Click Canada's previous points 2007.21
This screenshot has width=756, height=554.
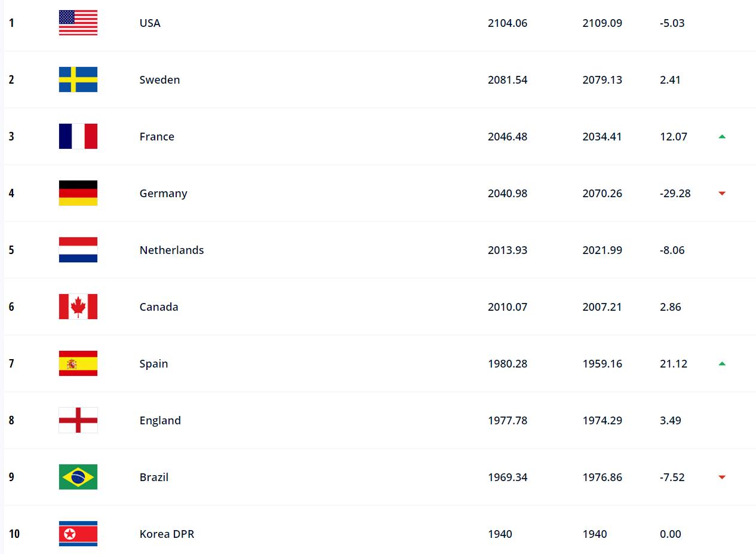(x=602, y=307)
